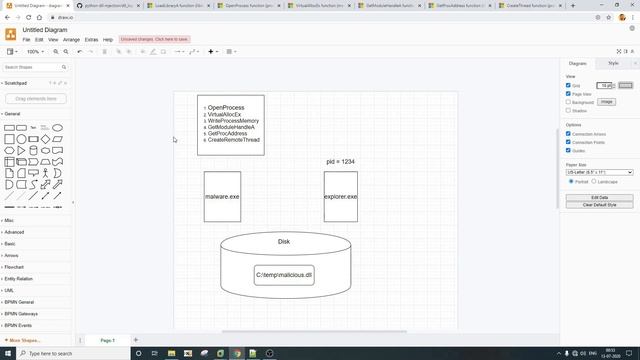Choose the diamond shape in General palette
This screenshot has height=360, width=640.
click(x=45, y=139)
